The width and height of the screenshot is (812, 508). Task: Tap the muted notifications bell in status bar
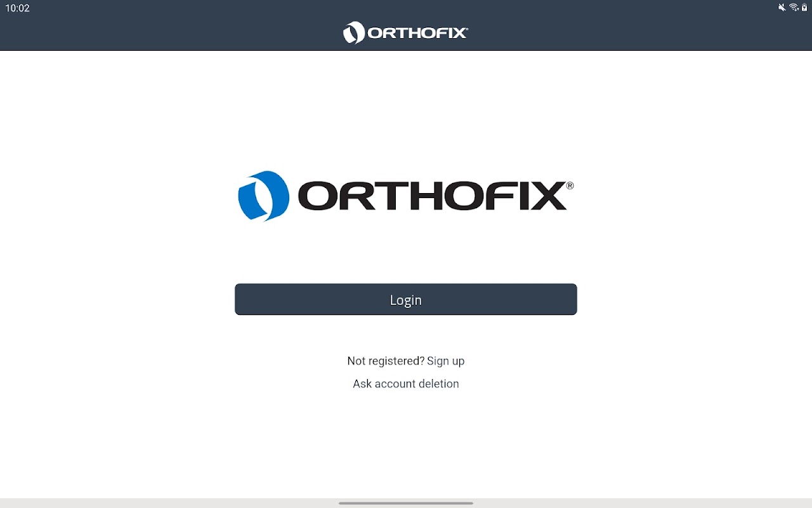782,8
